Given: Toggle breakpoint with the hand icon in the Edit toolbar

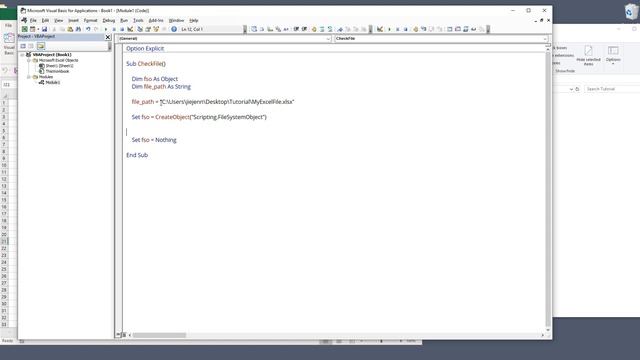Looking at the screenshot, I should tap(314, 29).
